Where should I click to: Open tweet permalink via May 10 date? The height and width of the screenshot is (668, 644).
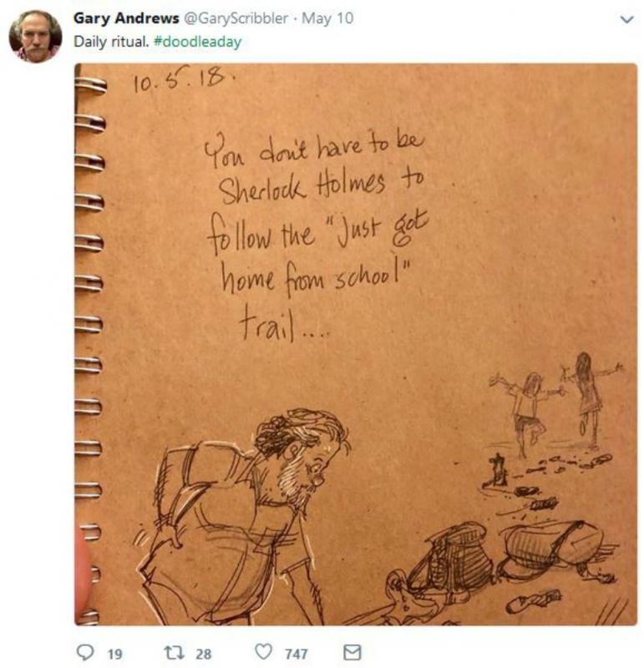tap(327, 18)
